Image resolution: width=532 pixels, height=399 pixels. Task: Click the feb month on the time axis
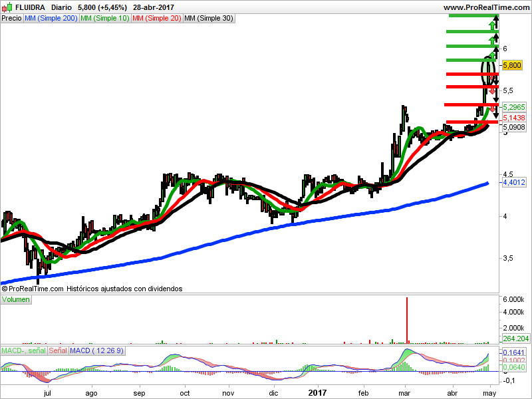click(363, 393)
